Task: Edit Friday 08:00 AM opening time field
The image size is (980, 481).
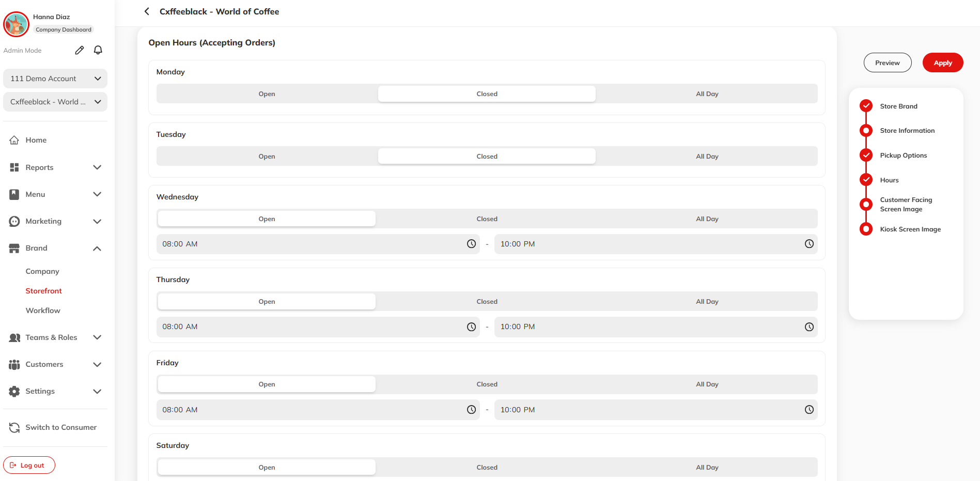Action: 318,410
